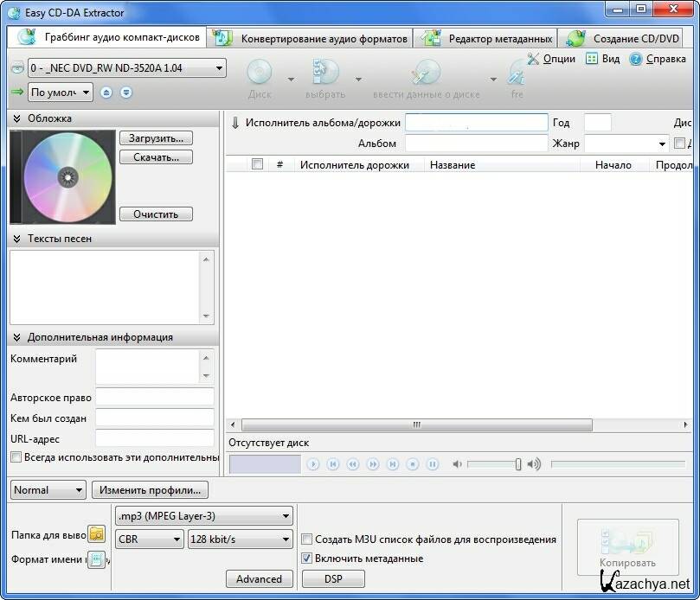This screenshot has width=700, height=600.
Task: Expand the 128 kbit/s bitrate dropdown
Action: tap(241, 539)
